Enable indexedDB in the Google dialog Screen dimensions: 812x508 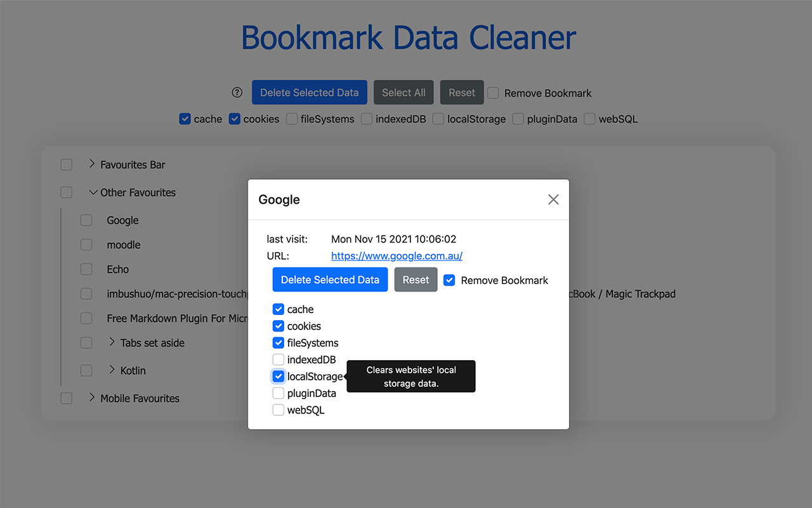point(278,359)
